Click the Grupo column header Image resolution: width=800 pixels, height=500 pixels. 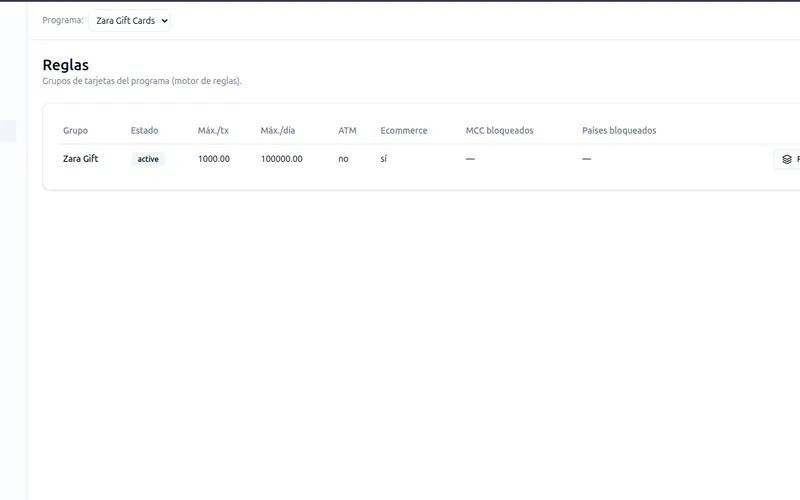tap(76, 131)
